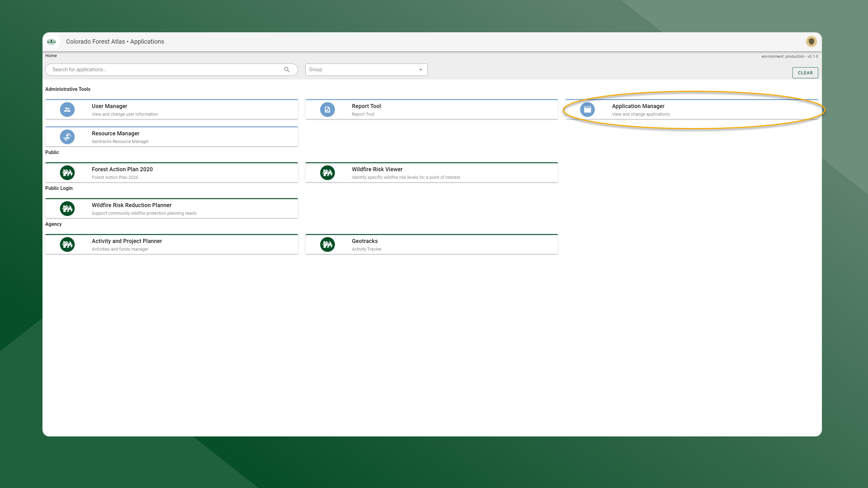Viewport: 868px width, 488px height.
Task: Go to the Home breadcrumb
Action: (51, 56)
